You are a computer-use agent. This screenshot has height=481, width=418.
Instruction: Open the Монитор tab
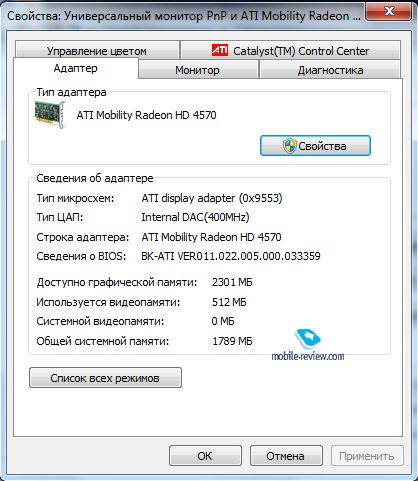coord(198,70)
